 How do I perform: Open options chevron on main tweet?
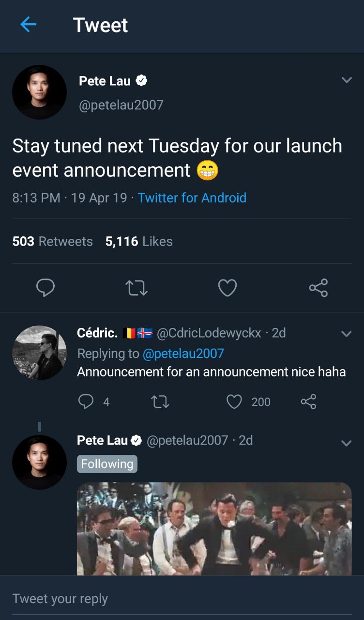pyautogui.click(x=347, y=80)
